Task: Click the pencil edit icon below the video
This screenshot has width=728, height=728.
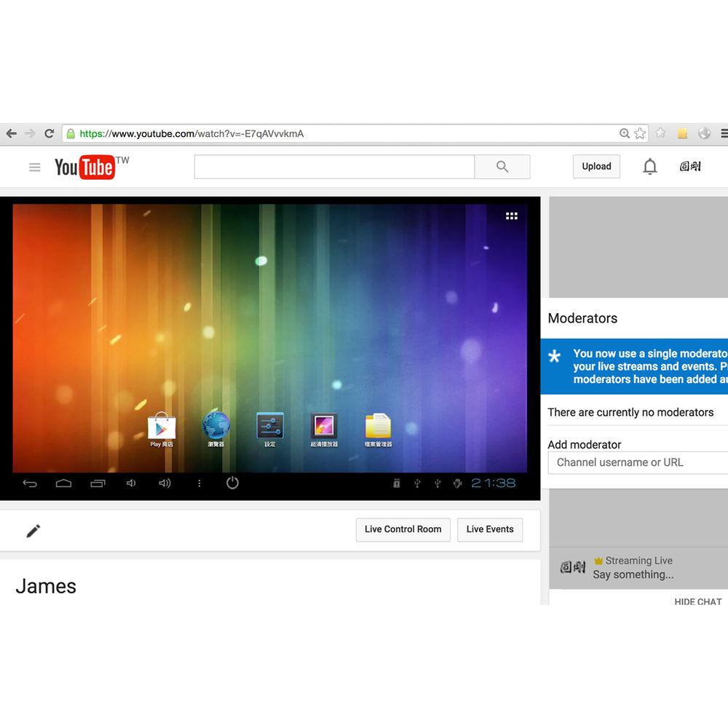Action: [x=33, y=531]
